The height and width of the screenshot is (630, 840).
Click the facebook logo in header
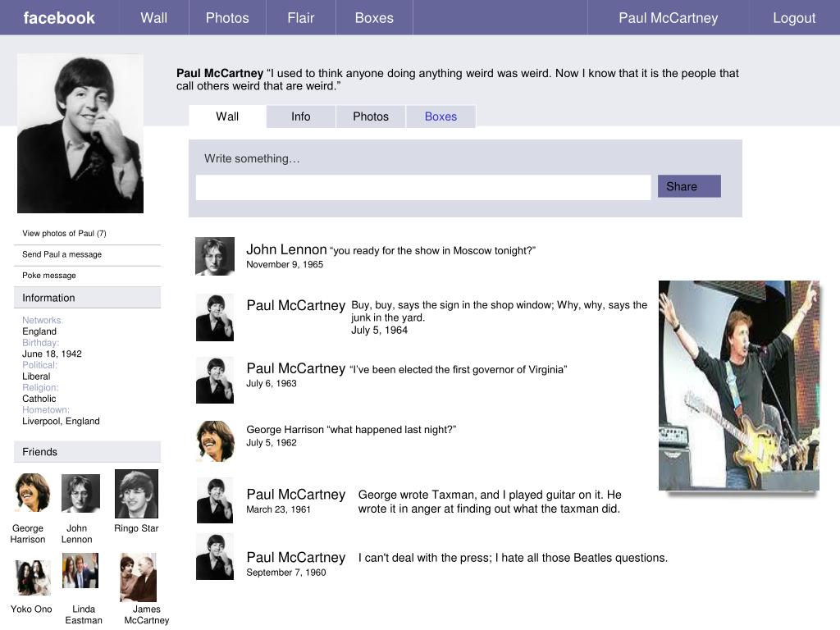[59, 18]
